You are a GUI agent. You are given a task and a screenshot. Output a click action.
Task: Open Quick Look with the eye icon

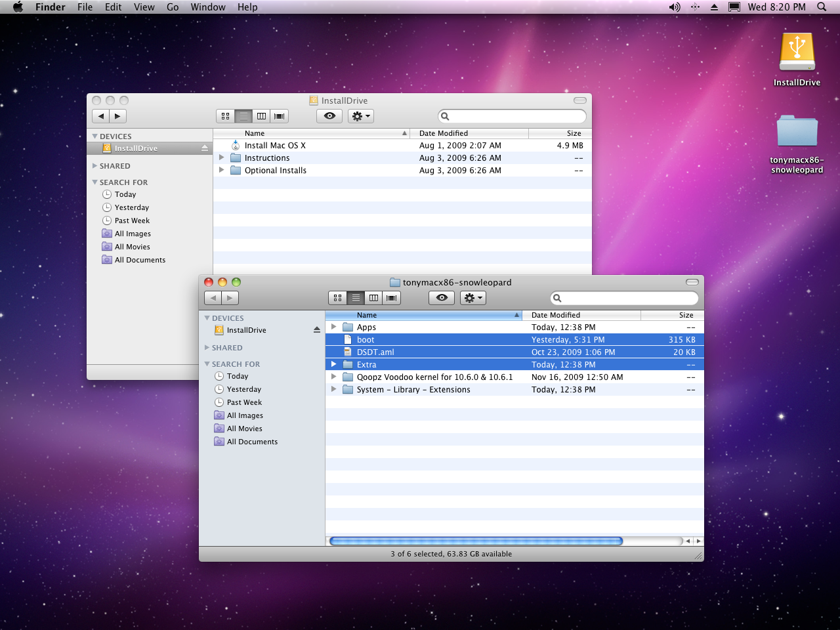[x=441, y=297]
